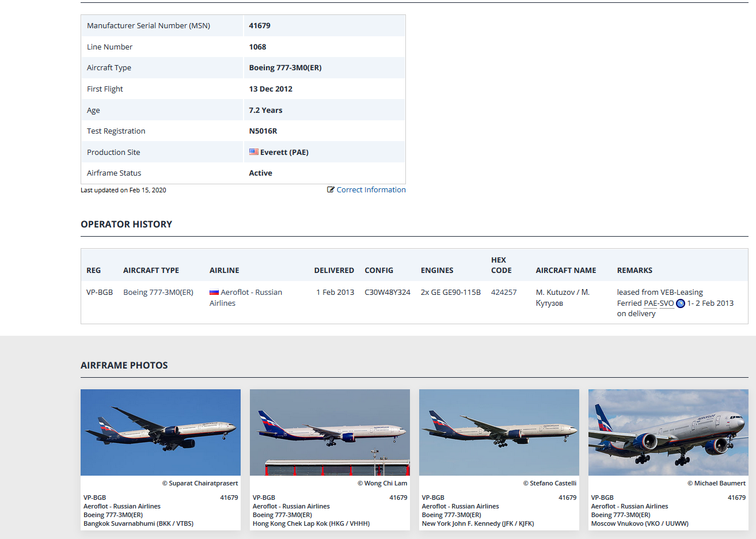Click the globe icon next to PAE-SVO
756x539 pixels.
pyautogui.click(x=681, y=303)
